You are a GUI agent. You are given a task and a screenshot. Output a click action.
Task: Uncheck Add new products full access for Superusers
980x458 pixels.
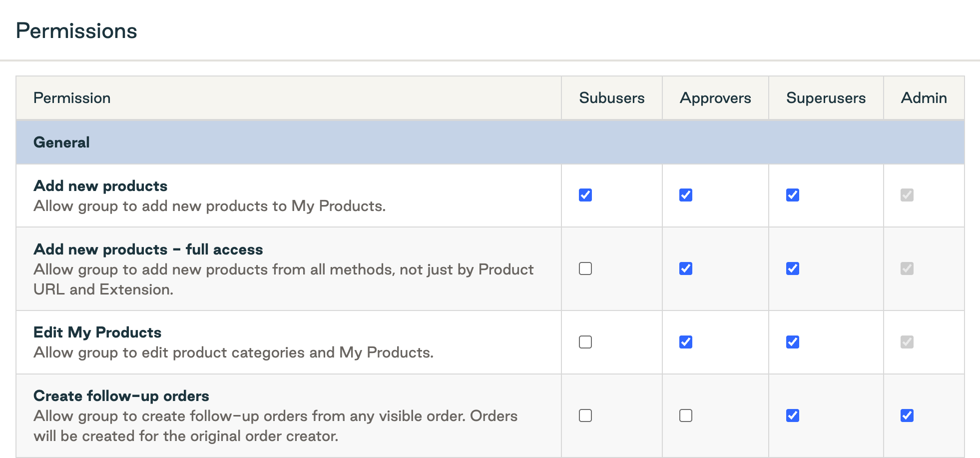[793, 268]
